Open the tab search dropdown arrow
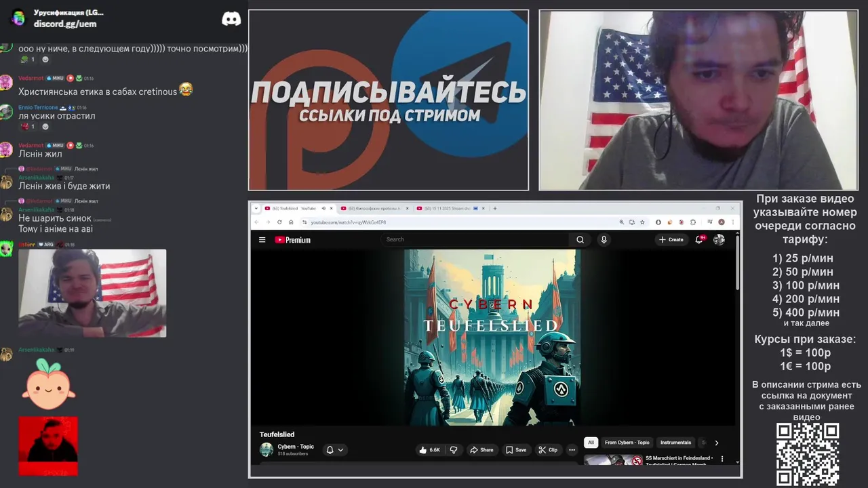 pyautogui.click(x=256, y=208)
